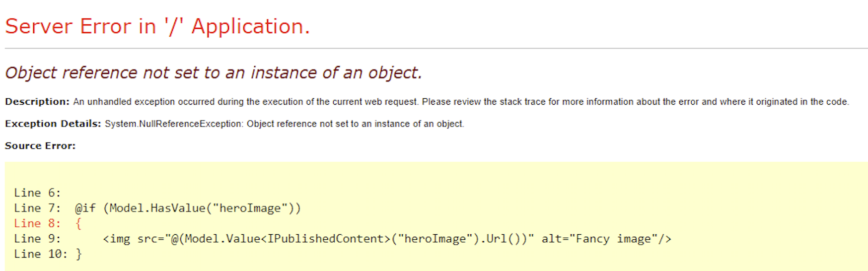Click the 'Line 6:' label in source block
The image size is (868, 271).
(x=37, y=193)
